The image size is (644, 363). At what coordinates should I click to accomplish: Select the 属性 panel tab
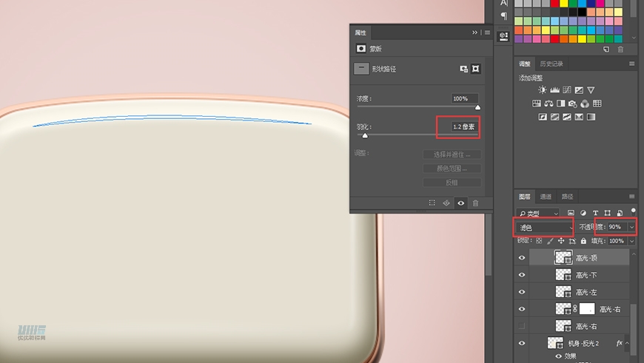(360, 33)
